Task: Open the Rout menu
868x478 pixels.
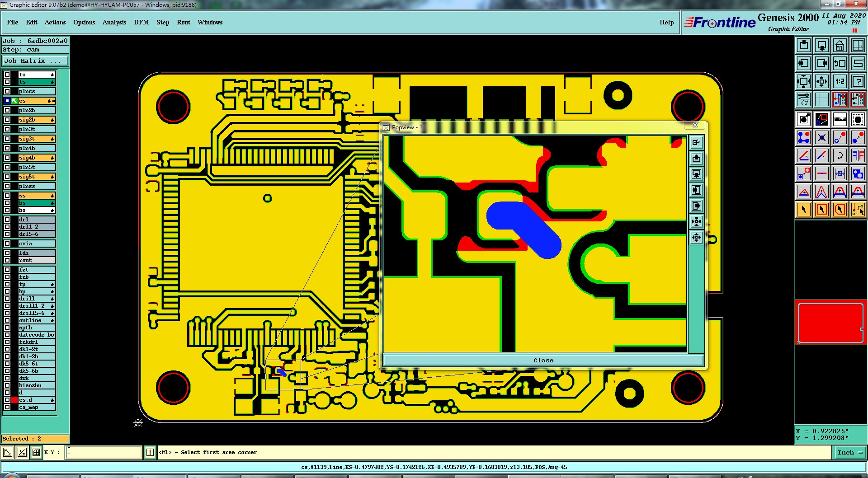Action: coord(184,22)
